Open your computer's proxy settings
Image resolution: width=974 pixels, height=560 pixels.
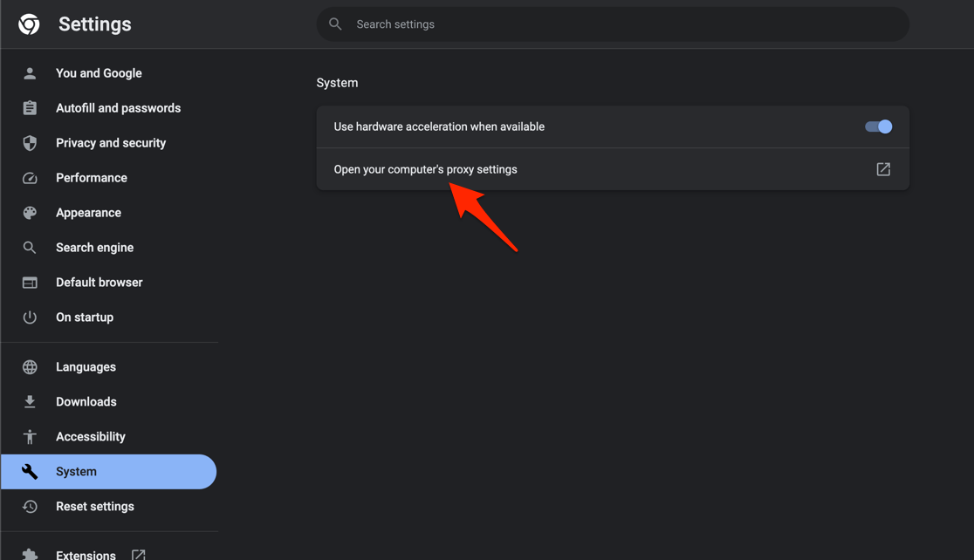point(425,169)
